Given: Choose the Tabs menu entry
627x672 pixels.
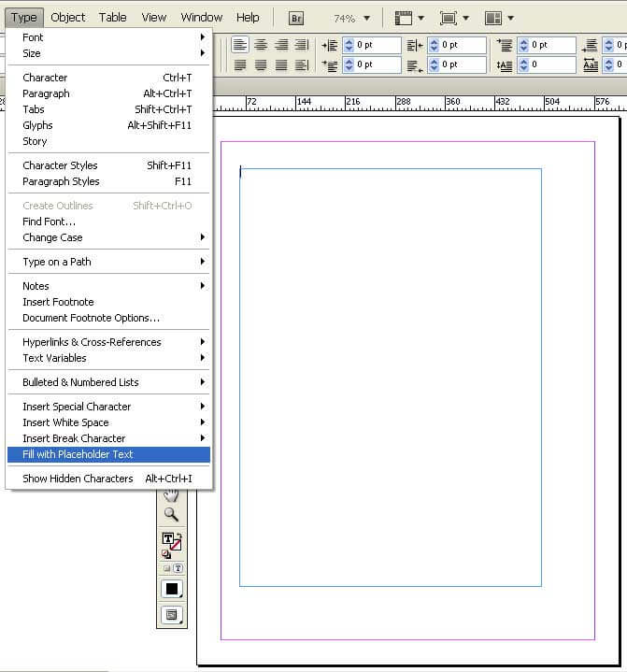Looking at the screenshot, I should (108, 109).
